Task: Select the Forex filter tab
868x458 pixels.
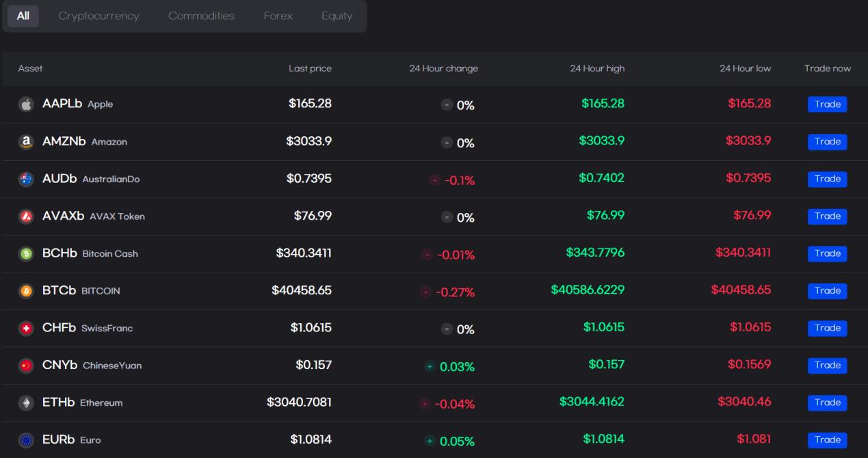Action: point(278,16)
